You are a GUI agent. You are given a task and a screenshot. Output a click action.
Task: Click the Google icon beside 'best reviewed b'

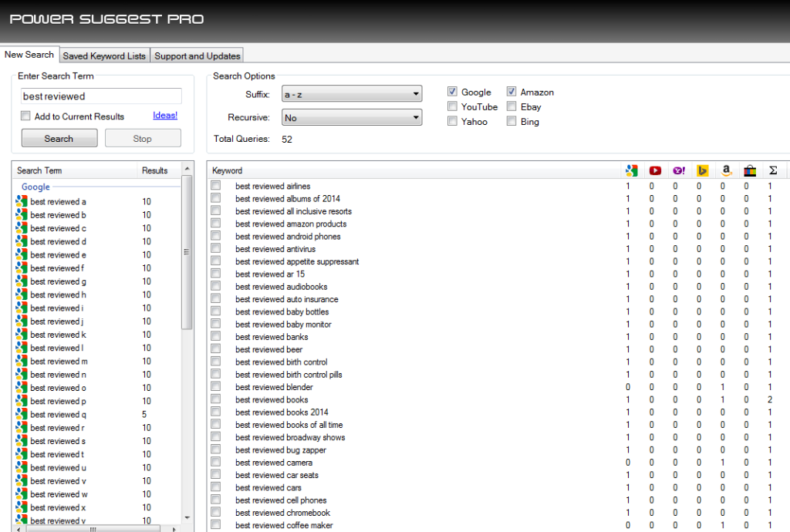pyautogui.click(x=21, y=215)
